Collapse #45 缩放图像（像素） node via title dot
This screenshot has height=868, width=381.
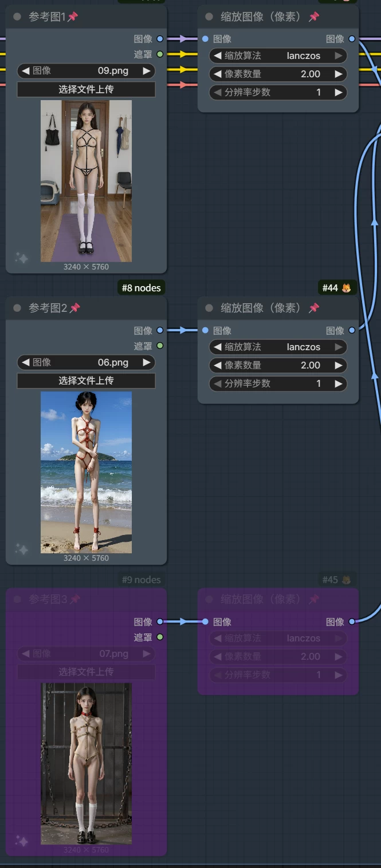coord(209,600)
